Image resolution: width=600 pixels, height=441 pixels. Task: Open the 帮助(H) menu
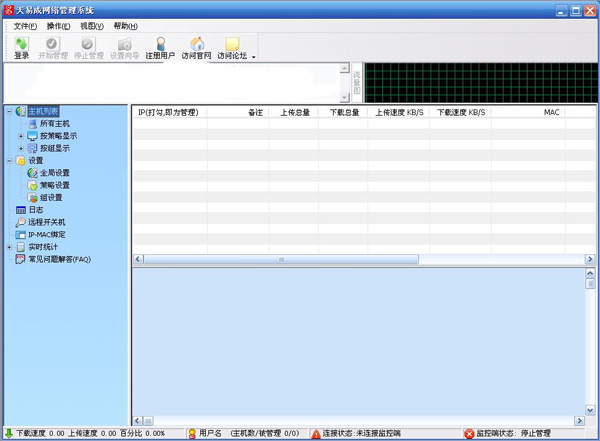click(126, 26)
